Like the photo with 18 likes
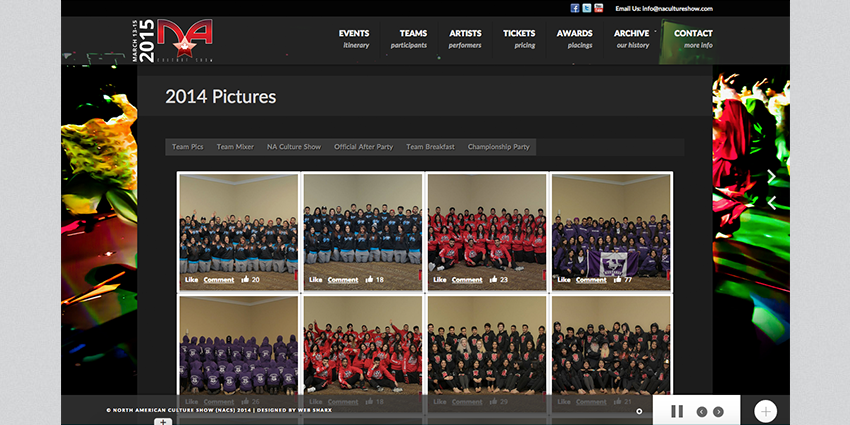 (x=315, y=280)
